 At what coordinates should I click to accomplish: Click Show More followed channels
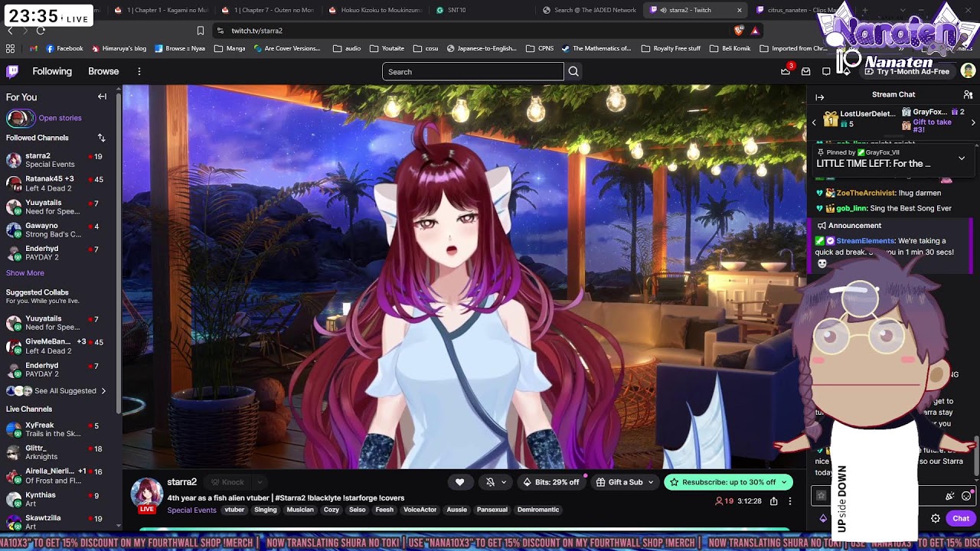click(25, 273)
